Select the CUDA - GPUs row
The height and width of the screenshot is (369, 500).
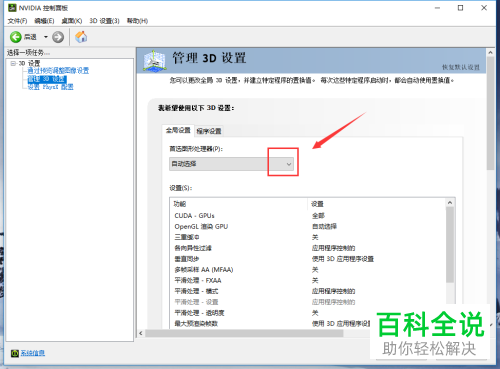point(308,216)
